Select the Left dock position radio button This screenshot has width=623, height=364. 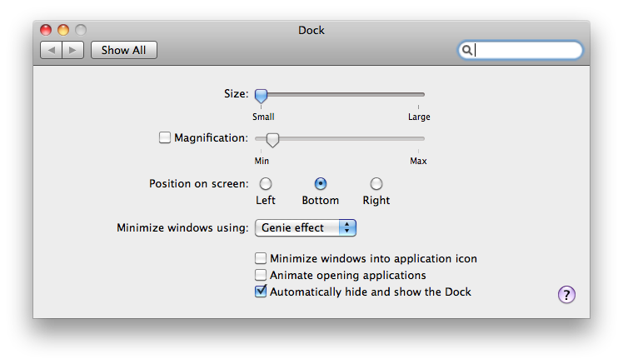[266, 183]
